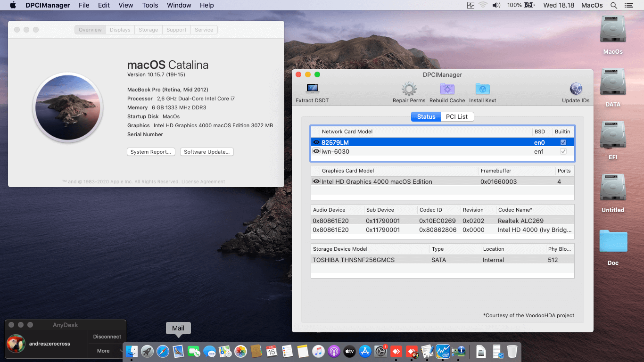The height and width of the screenshot is (362, 644).
Task: Click eye icon next to iwn-6030
Action: (x=316, y=151)
